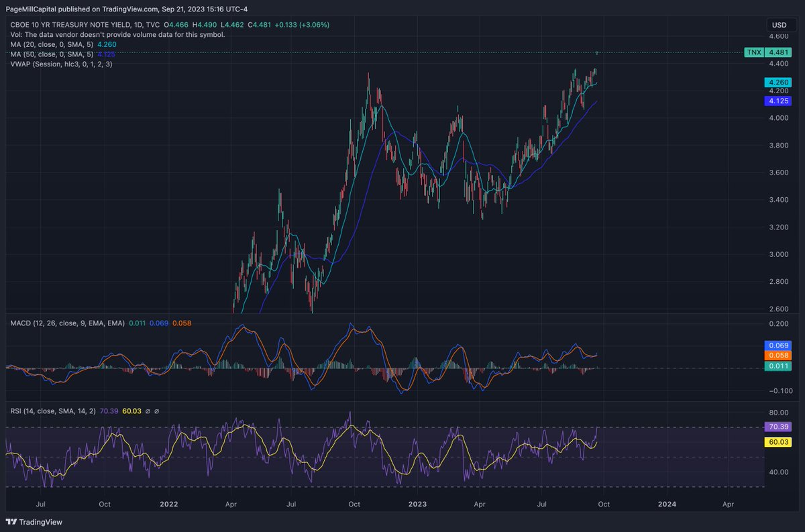Click the blue 4.125 price-axis tag

(x=778, y=101)
